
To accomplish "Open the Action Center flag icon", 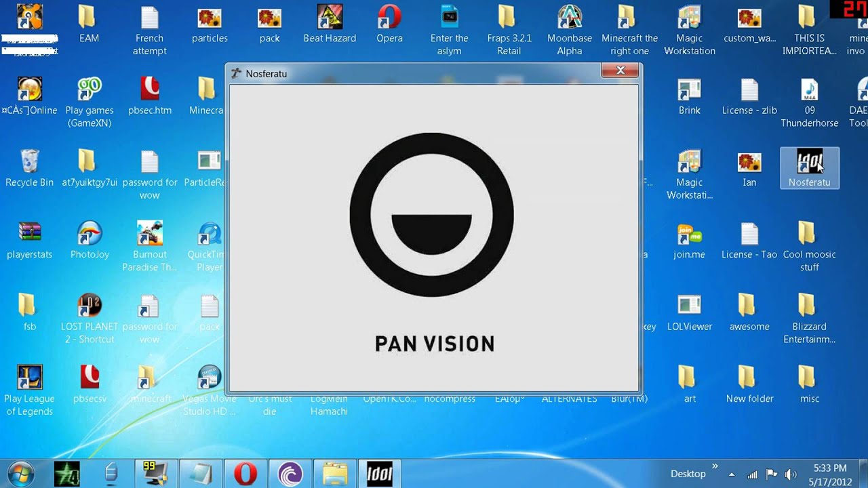I will pyautogui.click(x=771, y=474).
